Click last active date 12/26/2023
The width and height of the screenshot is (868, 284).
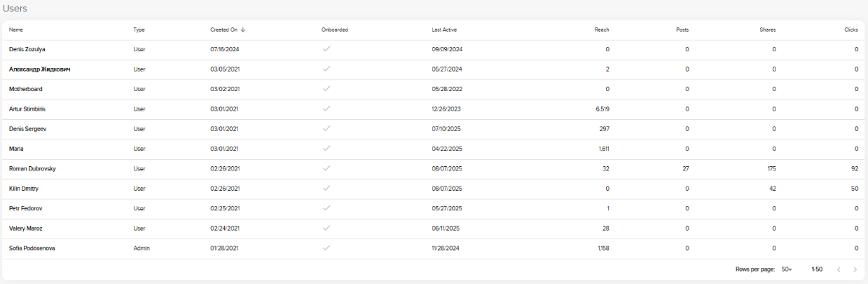[446, 109]
